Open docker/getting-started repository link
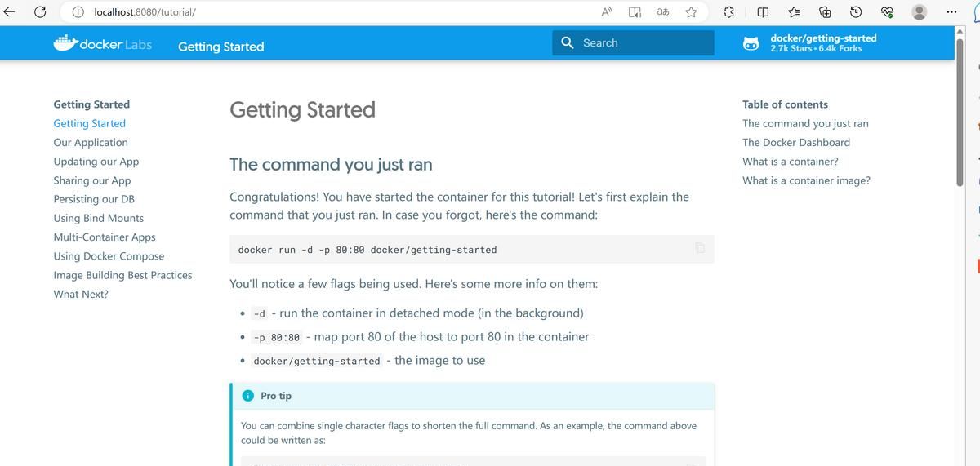The image size is (980, 466). tap(809, 43)
